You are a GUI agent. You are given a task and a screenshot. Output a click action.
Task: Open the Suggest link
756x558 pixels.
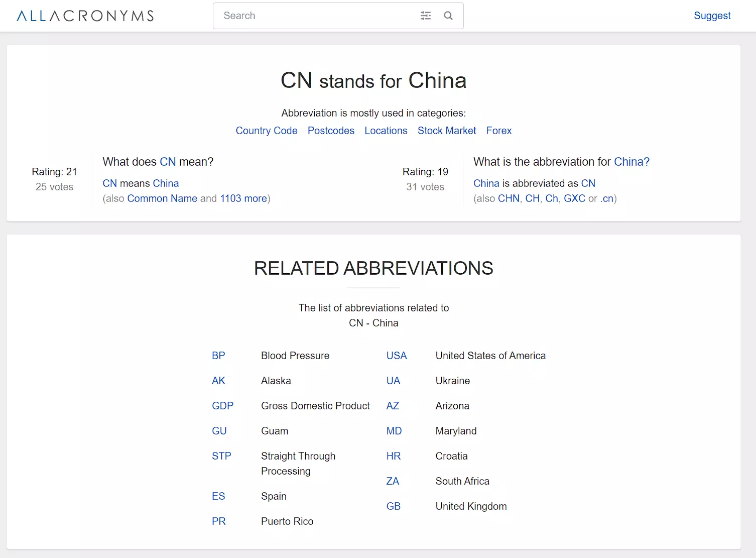pos(711,16)
